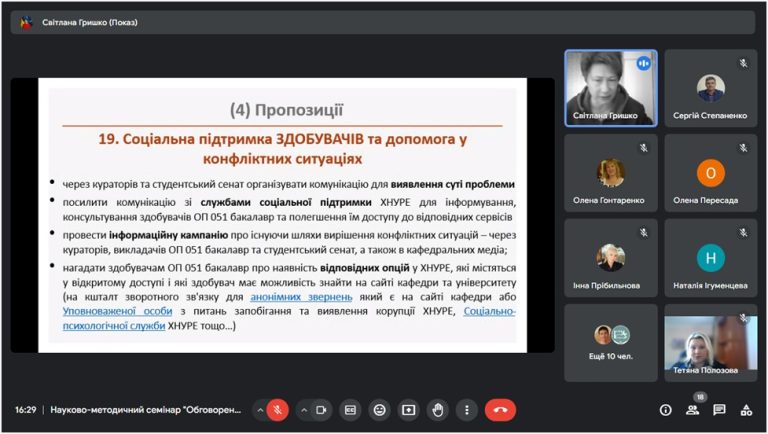The height and width of the screenshot is (434, 768).
Task: Click the meeting title 'Науково-методичний семінар'
Action: click(145, 410)
